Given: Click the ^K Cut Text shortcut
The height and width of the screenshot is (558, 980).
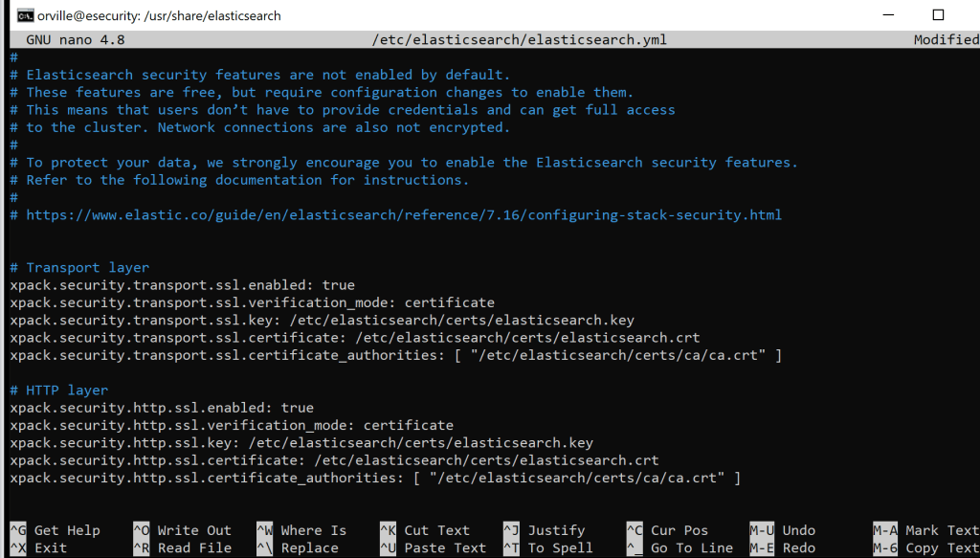Looking at the screenshot, I should 429,530.
